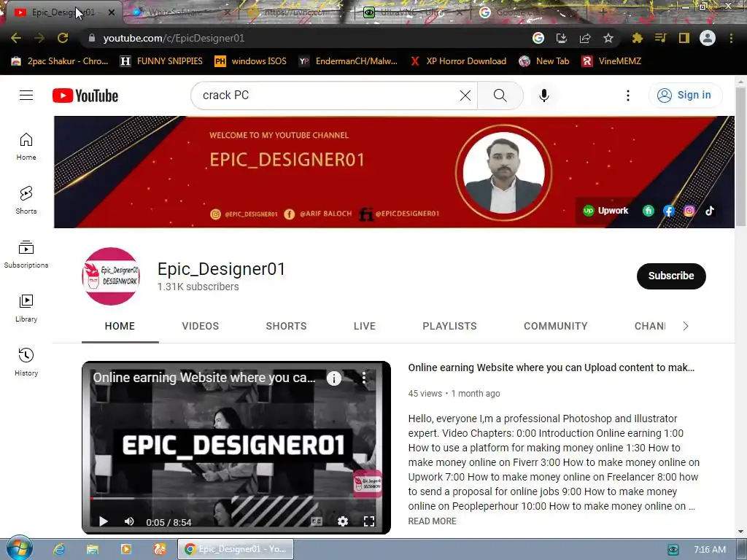Switch to the LIVE tab
The height and width of the screenshot is (560, 747).
click(x=365, y=326)
